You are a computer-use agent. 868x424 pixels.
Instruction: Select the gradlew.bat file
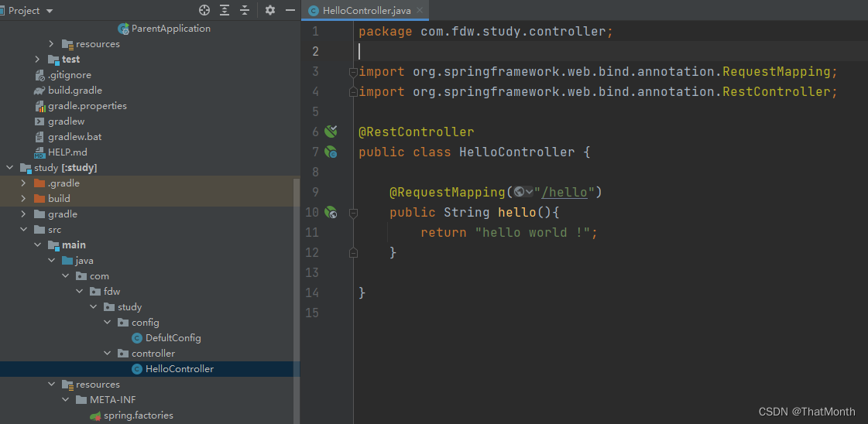pyautogui.click(x=75, y=136)
